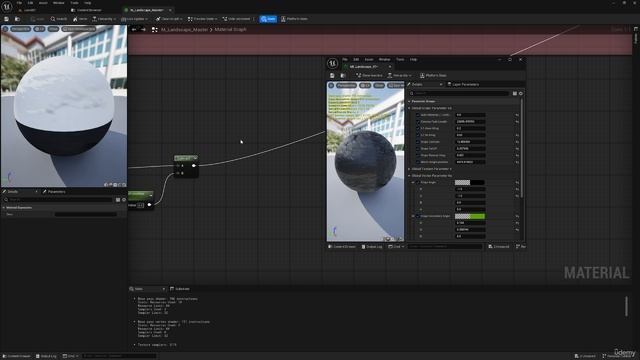Open Perspective dropdown in instance preview viewport
This screenshot has width=640, height=360.
(346, 85)
